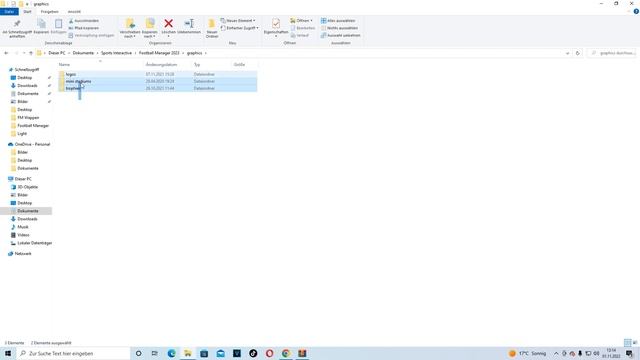Open the Mail app from the taskbar

point(220,353)
